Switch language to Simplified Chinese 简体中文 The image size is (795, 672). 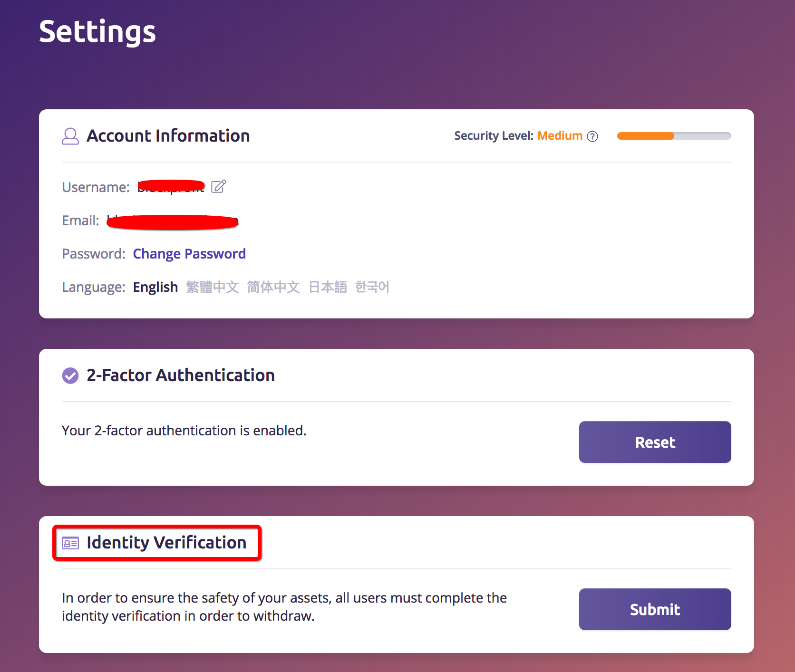click(273, 287)
